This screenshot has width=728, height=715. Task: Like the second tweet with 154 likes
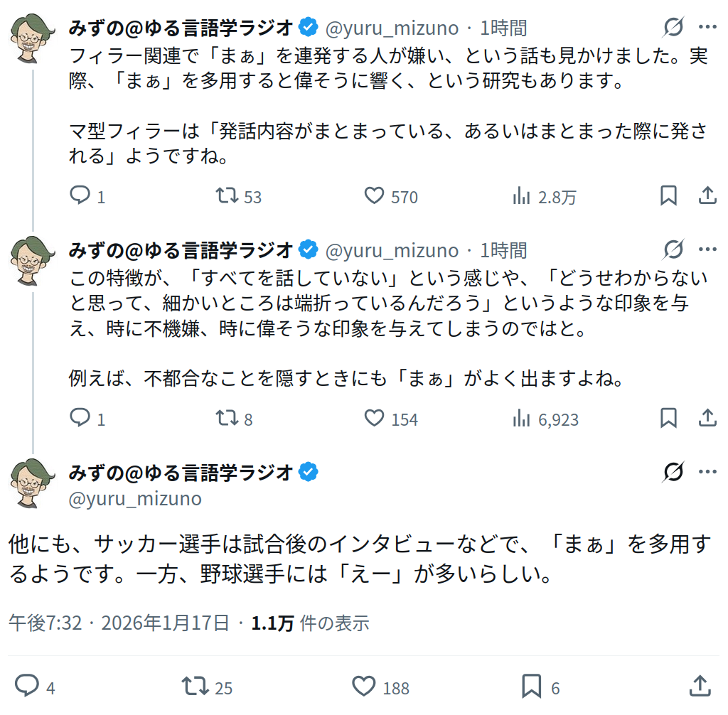tap(374, 419)
